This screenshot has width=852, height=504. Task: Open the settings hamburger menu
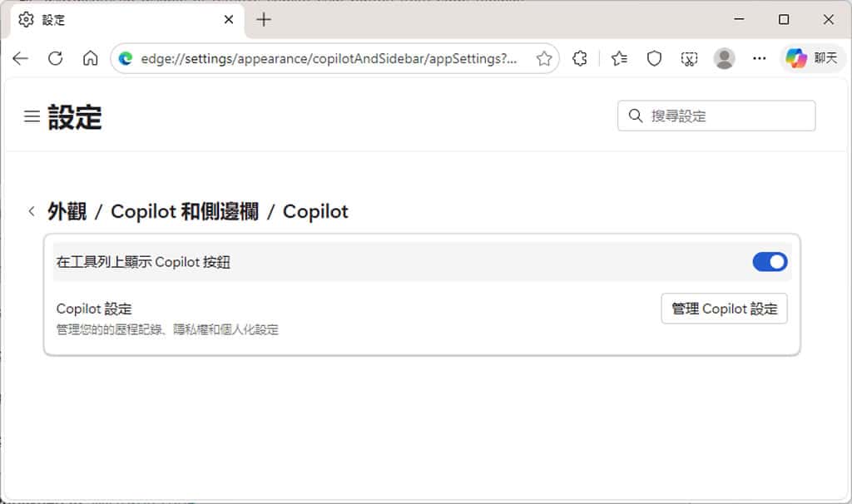point(31,116)
